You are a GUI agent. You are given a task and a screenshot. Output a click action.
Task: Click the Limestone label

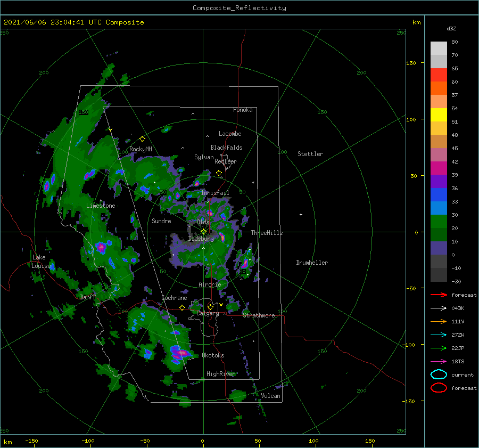click(x=101, y=206)
